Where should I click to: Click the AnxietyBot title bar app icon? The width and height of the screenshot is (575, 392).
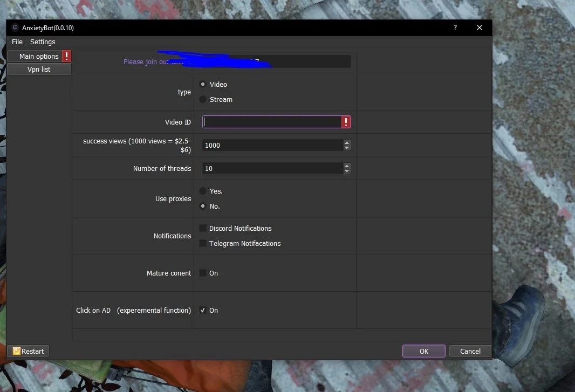15,27
